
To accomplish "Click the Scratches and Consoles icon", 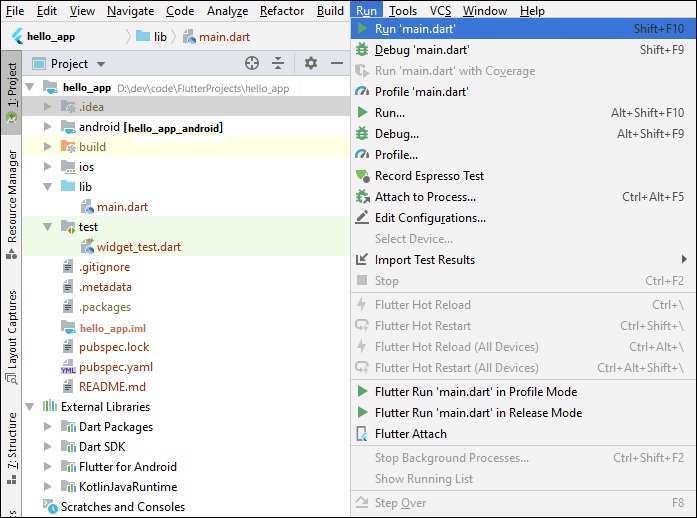I will pyautogui.click(x=50, y=506).
